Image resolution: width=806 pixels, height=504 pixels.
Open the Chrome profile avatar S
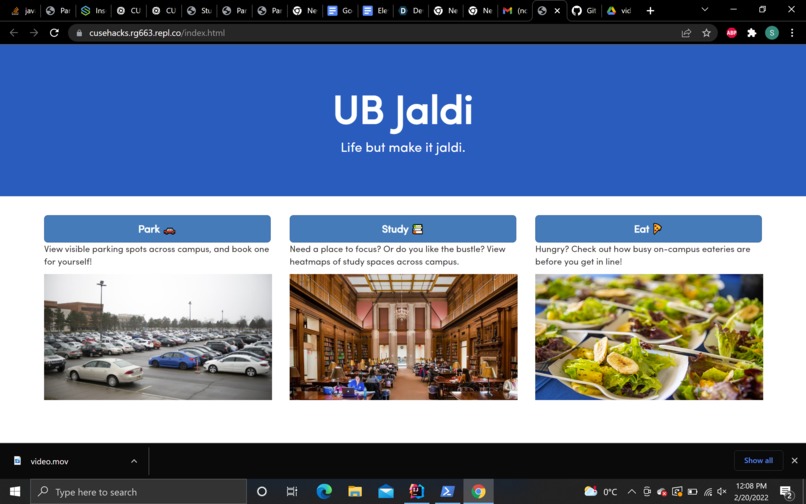772,33
